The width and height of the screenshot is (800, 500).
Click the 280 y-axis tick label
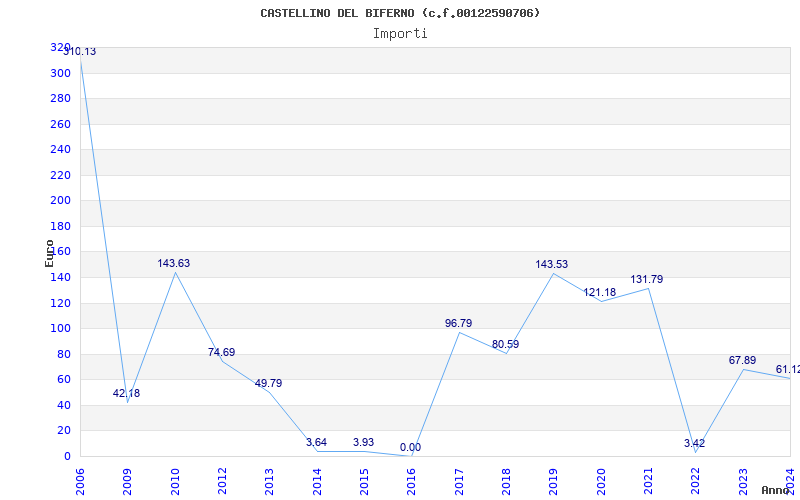[60, 98]
